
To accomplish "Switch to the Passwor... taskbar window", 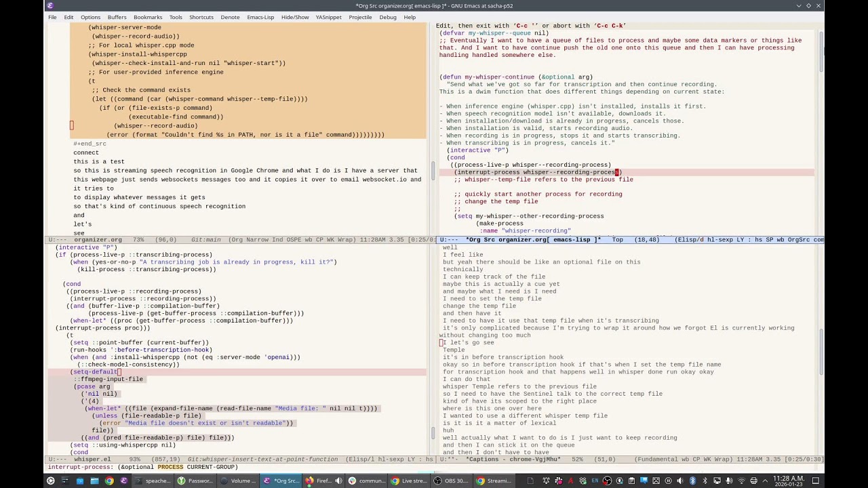I will point(195,481).
